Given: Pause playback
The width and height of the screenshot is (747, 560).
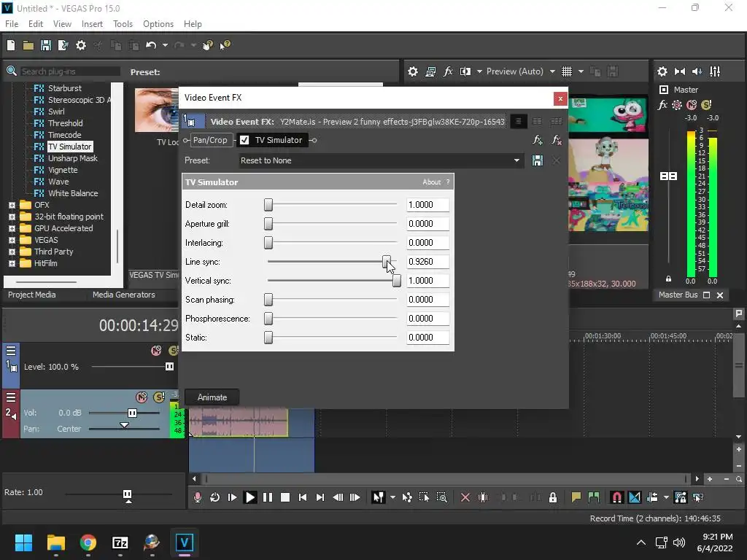Looking at the screenshot, I should click(x=267, y=497).
